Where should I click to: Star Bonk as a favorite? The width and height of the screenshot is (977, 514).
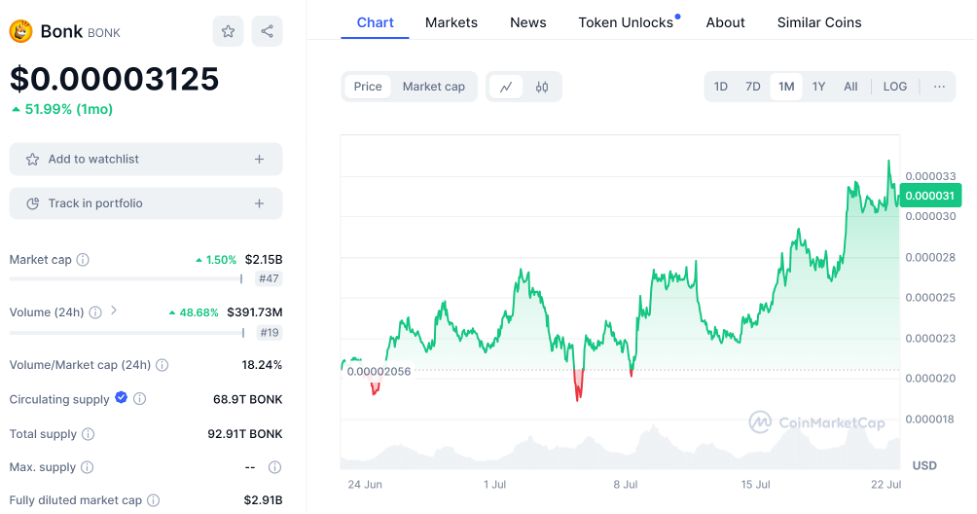pos(228,31)
